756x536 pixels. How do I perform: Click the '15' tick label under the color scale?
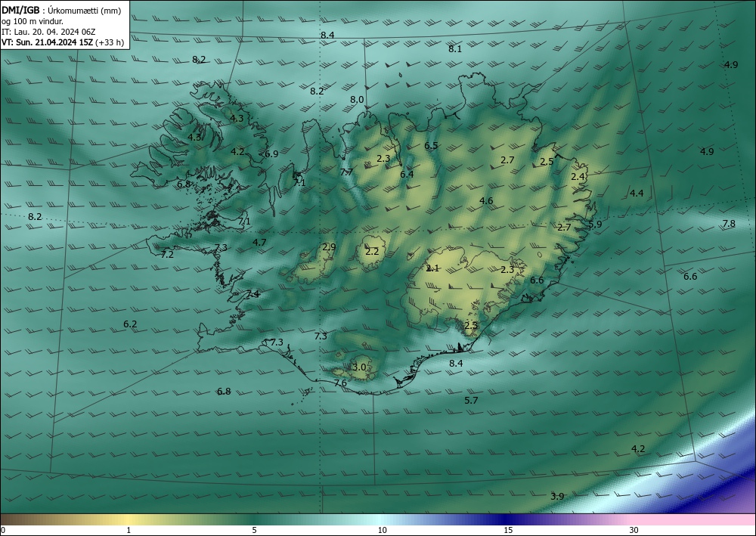point(508,530)
